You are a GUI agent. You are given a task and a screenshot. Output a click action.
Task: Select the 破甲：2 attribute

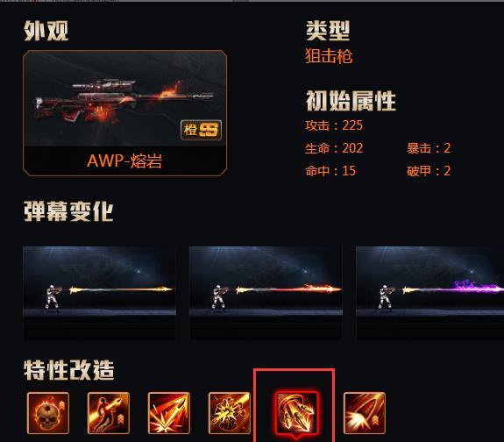coord(429,170)
